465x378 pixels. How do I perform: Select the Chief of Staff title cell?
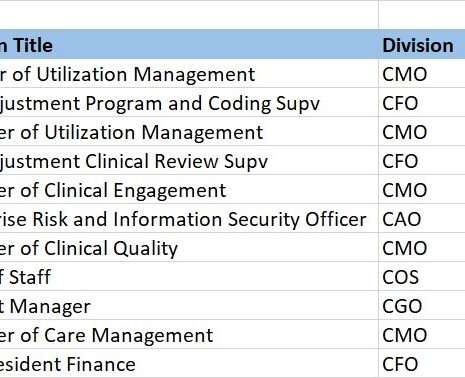[x=189, y=276]
